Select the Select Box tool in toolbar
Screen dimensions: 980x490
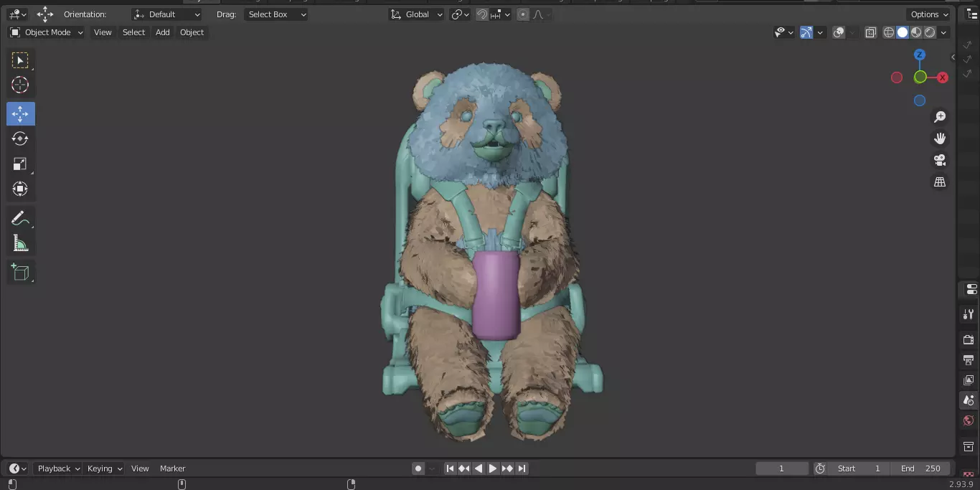(20, 60)
